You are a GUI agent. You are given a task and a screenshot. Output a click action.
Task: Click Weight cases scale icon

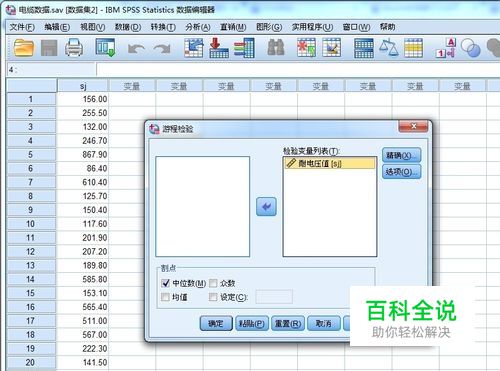(389, 48)
